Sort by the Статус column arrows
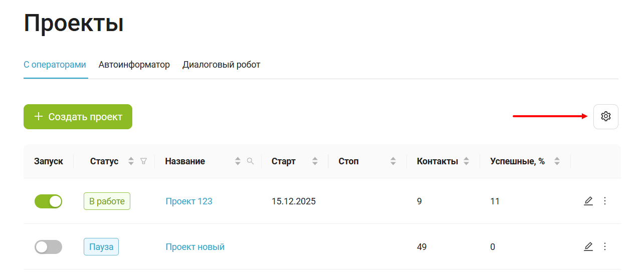644x275 pixels. click(x=131, y=161)
